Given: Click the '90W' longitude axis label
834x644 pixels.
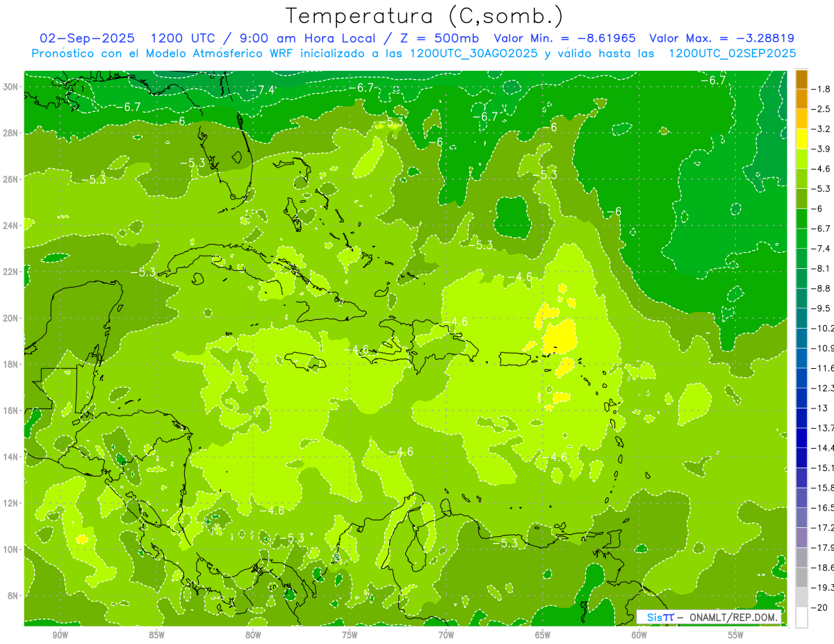Looking at the screenshot, I should 60,635.
